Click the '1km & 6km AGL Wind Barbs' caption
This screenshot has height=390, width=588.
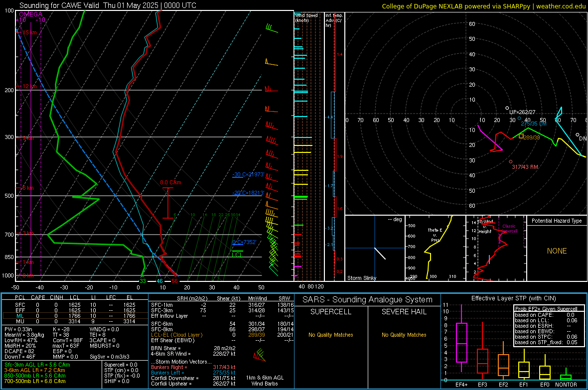point(265,381)
